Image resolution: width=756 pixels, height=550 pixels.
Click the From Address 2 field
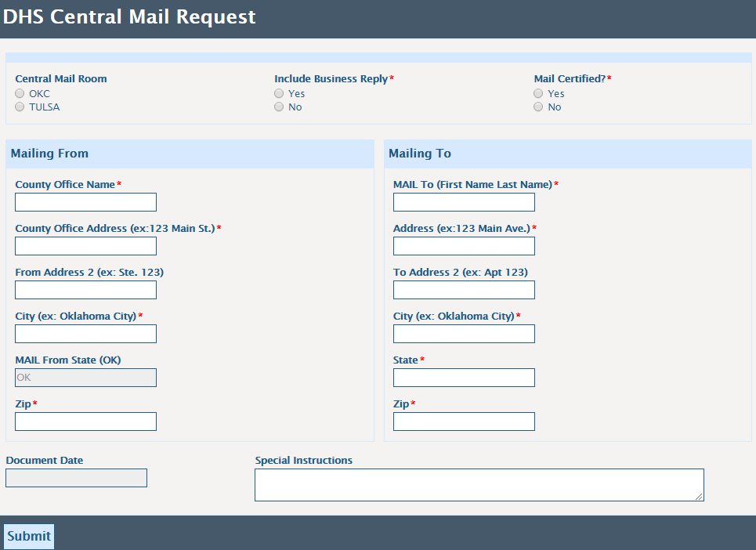86,290
